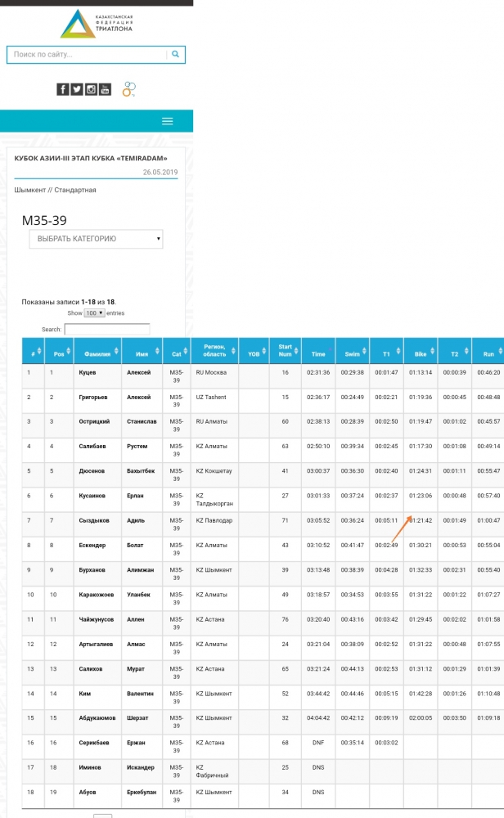Sort table by Start Num header
The height and width of the screenshot is (818, 504).
(x=286, y=351)
